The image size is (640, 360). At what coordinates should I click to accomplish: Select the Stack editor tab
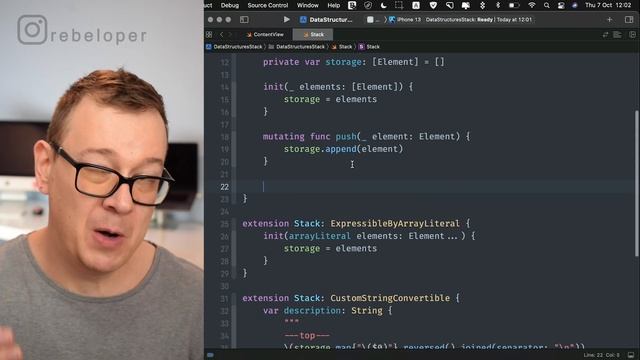pos(313,35)
